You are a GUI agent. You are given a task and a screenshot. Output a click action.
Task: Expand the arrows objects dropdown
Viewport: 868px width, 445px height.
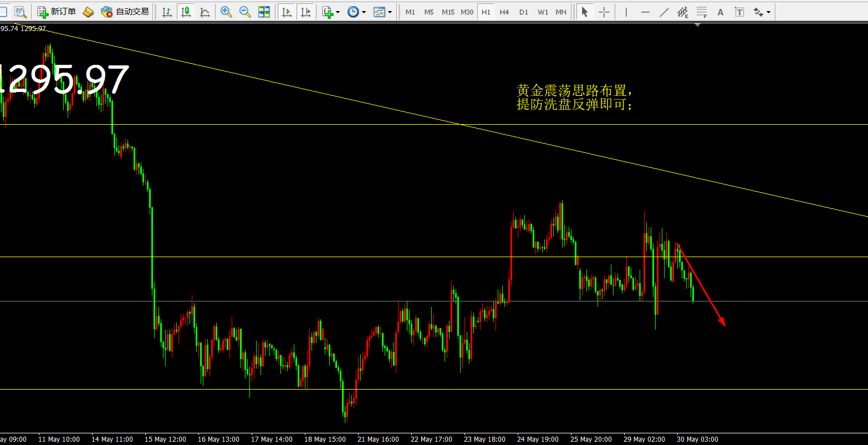point(768,12)
